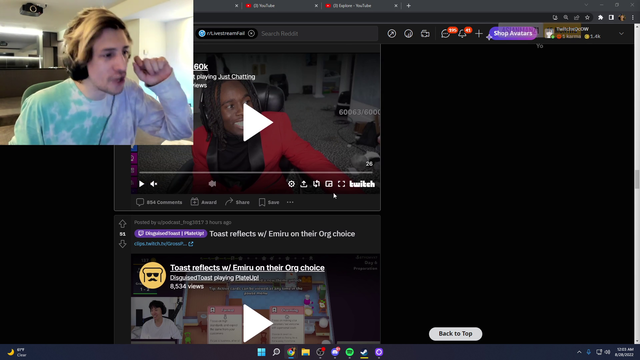The image size is (640, 360).
Task: Open the Reddit chat icon
Action: pos(445,34)
